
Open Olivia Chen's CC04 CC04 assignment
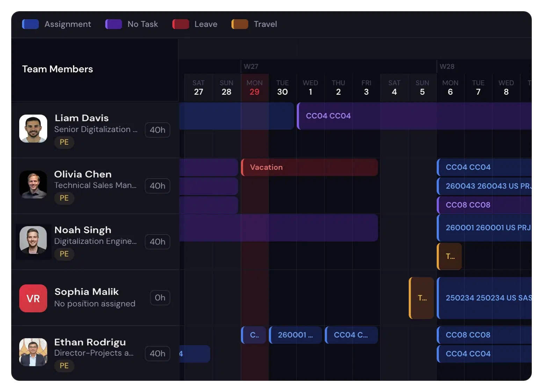484,167
